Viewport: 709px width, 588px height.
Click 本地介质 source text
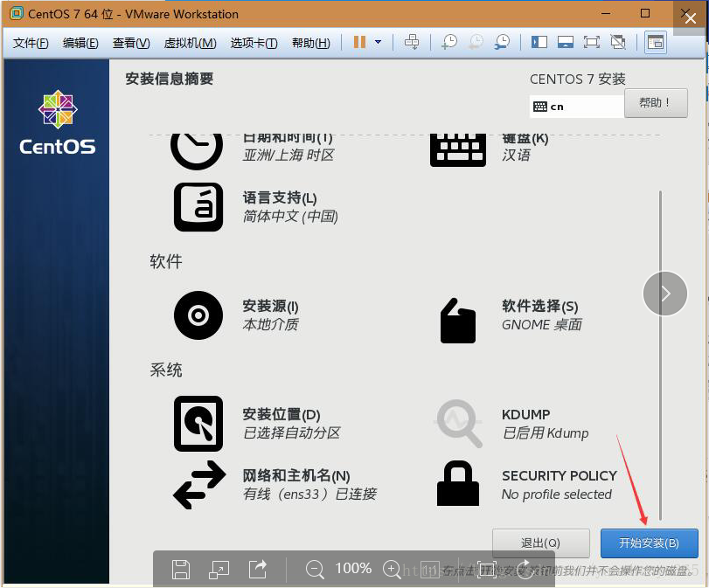coord(270,324)
